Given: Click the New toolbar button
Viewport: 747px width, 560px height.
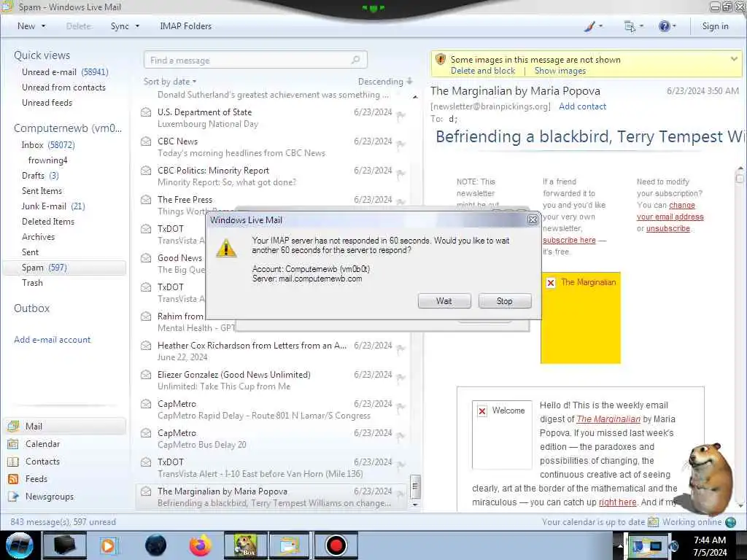Looking at the screenshot, I should 26,26.
